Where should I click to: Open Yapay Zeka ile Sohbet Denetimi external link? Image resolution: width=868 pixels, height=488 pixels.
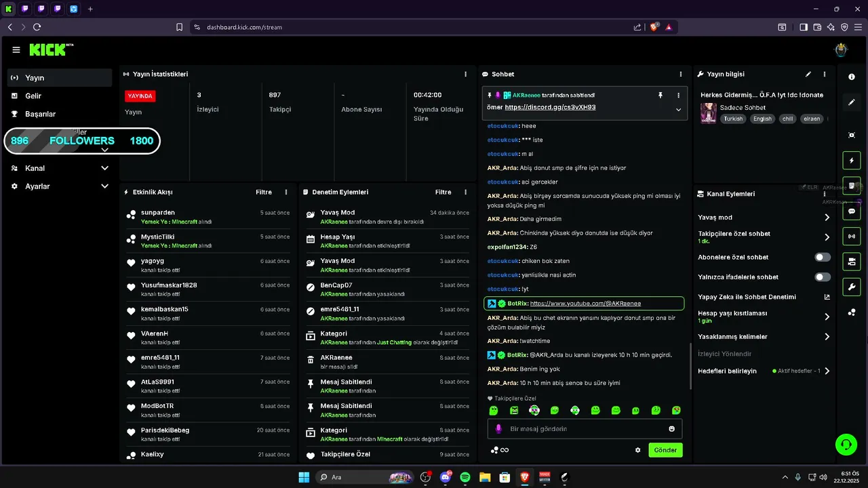point(827,297)
